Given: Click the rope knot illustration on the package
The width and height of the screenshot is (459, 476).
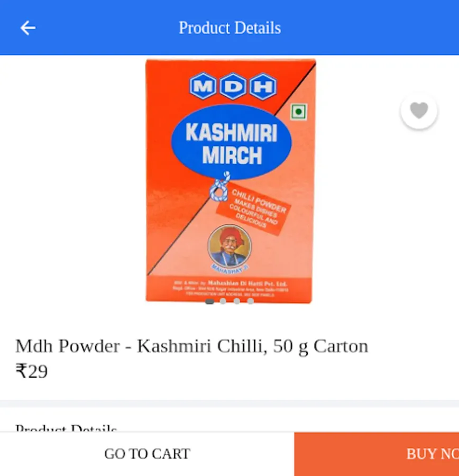Looking at the screenshot, I should click(220, 187).
